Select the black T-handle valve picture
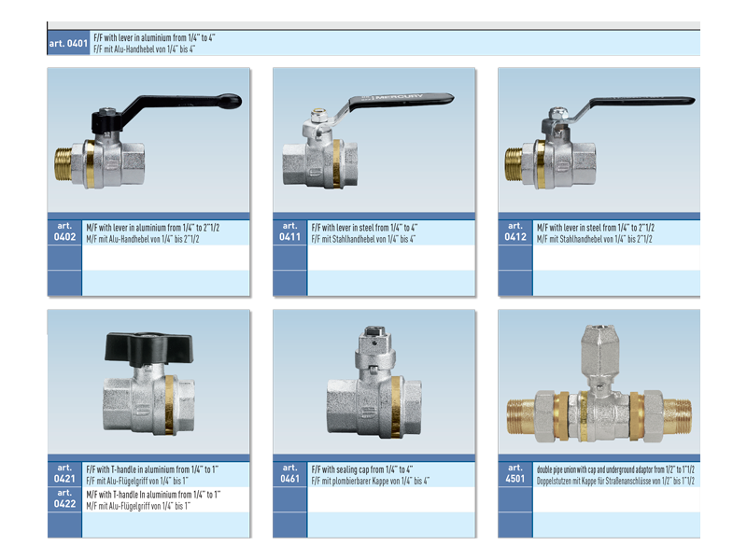 coord(148,383)
